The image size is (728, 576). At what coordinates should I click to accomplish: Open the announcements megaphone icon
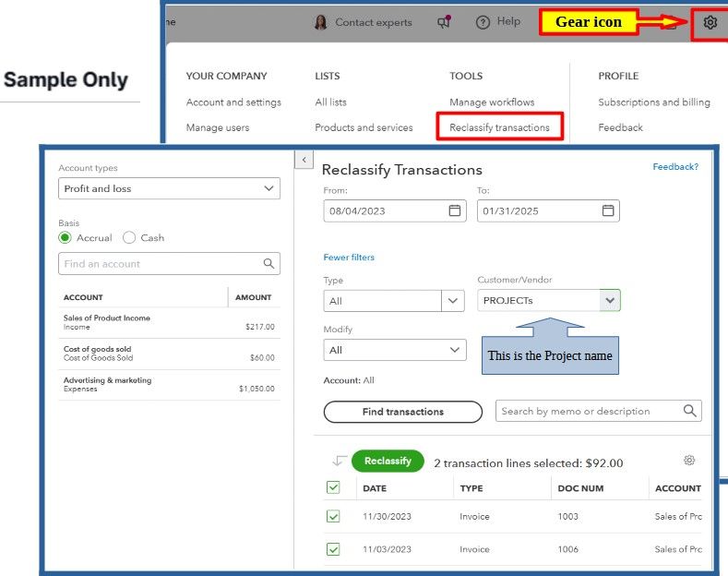[444, 22]
